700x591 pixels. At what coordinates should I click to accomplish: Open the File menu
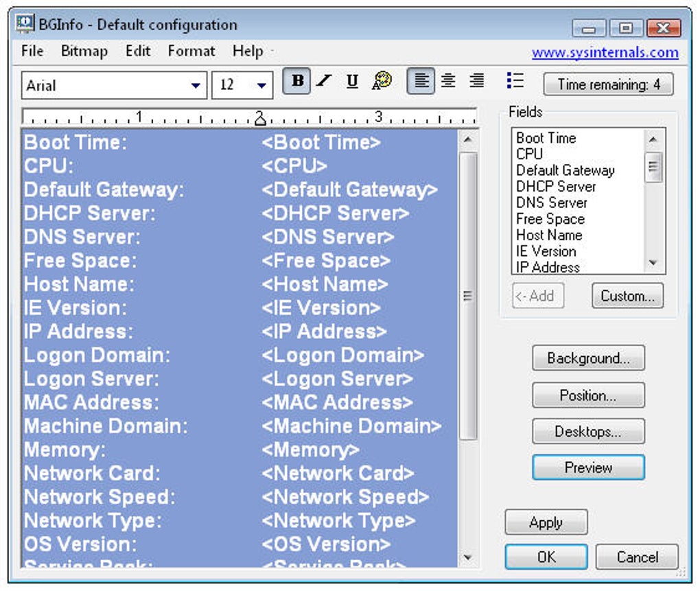point(32,51)
